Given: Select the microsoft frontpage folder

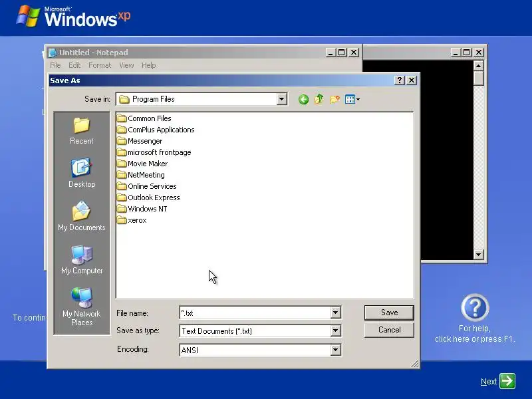Looking at the screenshot, I should 154,152.
